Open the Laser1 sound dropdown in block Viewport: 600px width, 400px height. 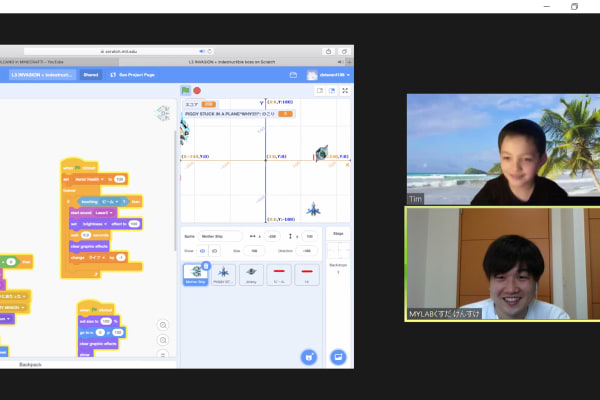(x=106, y=212)
